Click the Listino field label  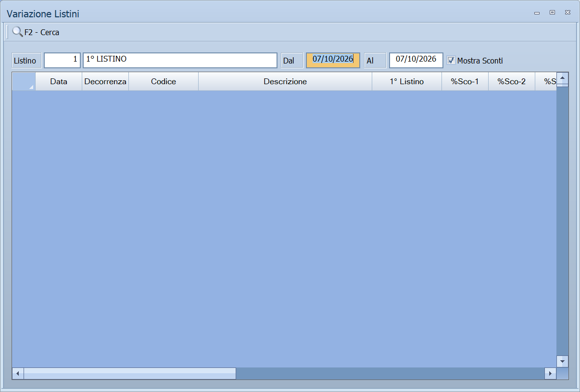coord(27,61)
